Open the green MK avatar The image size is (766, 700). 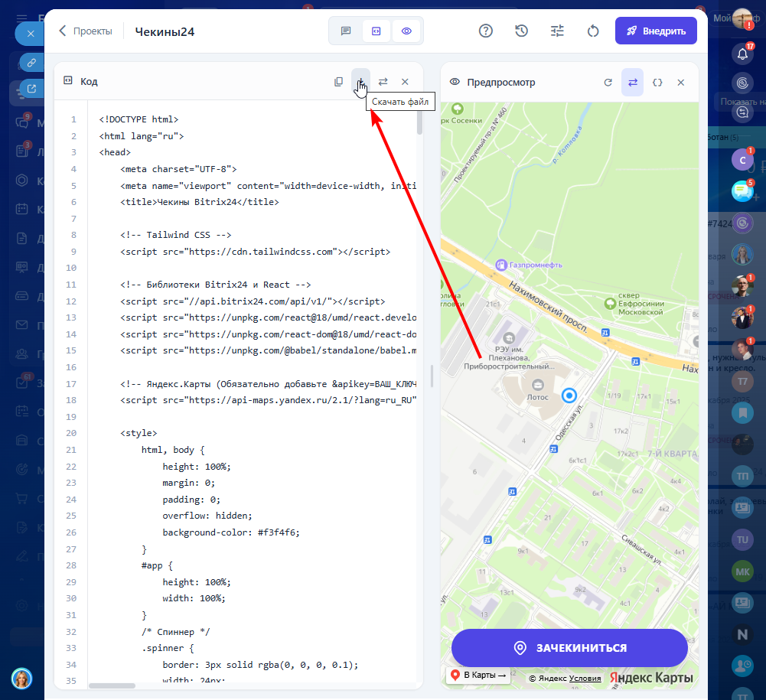pyautogui.click(x=742, y=571)
